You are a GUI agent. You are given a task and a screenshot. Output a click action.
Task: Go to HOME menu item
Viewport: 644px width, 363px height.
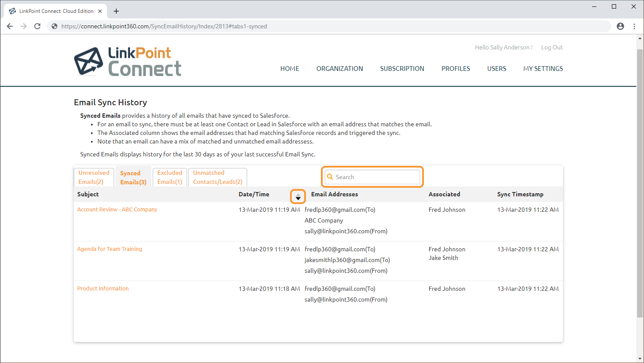pyautogui.click(x=290, y=69)
